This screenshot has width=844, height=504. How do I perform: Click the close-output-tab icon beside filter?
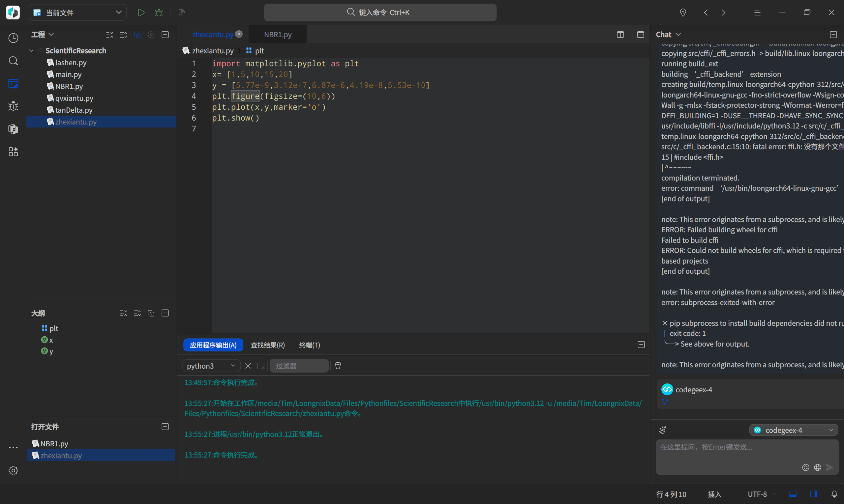(261, 366)
